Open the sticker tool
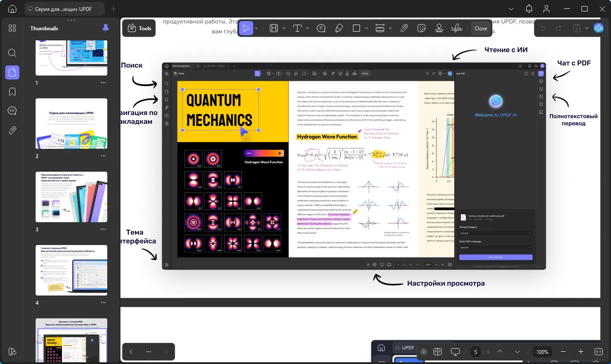611x364 pixels. tap(422, 28)
